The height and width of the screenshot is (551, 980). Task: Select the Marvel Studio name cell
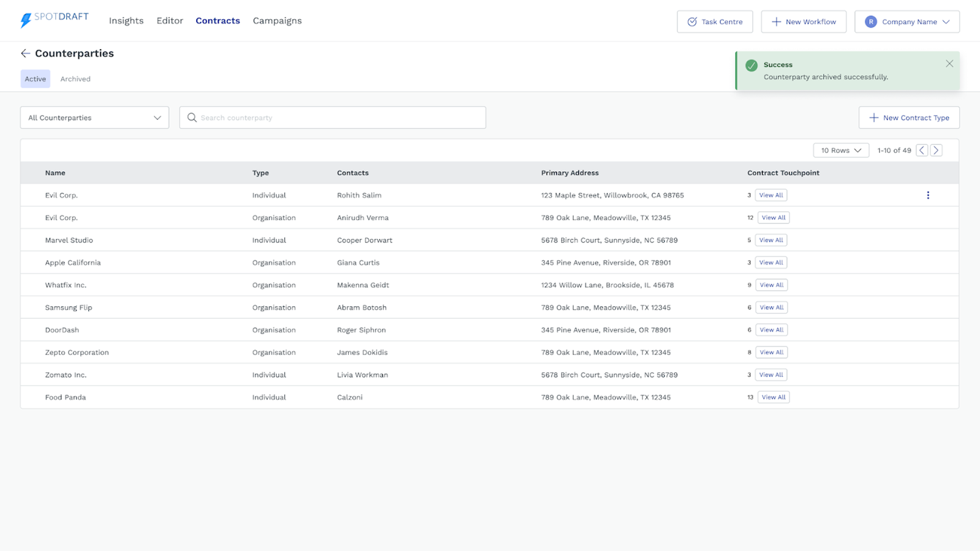click(69, 240)
